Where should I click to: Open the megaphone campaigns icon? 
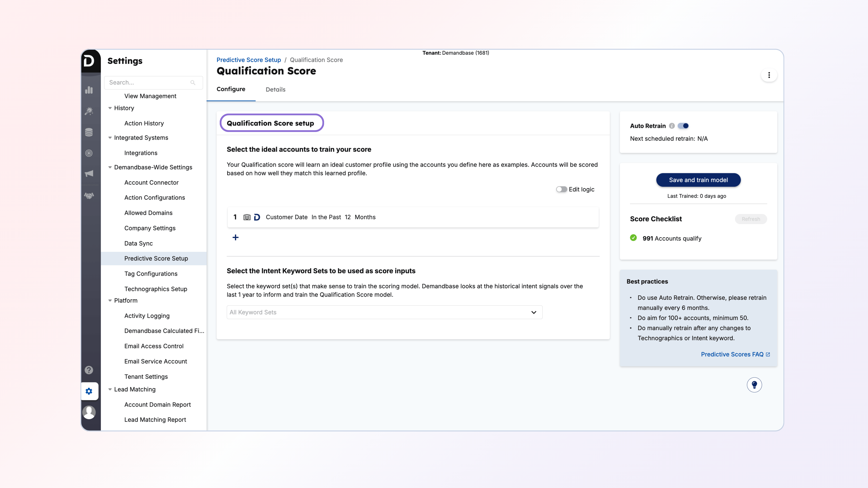click(89, 174)
